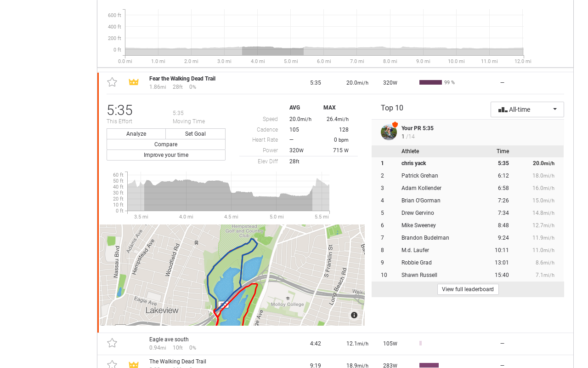588x368 pixels.
Task: Click the crown icon beside The Walking Dead Trail
Action: click(x=134, y=365)
